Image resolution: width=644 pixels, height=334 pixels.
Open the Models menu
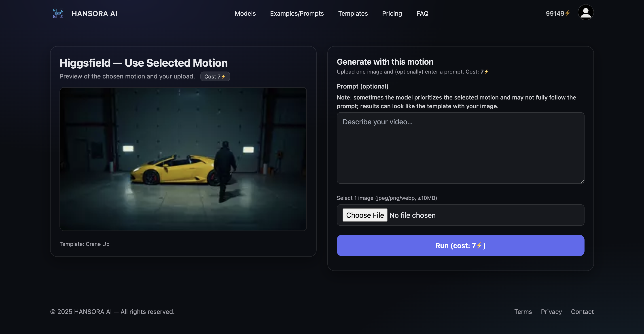click(x=245, y=13)
